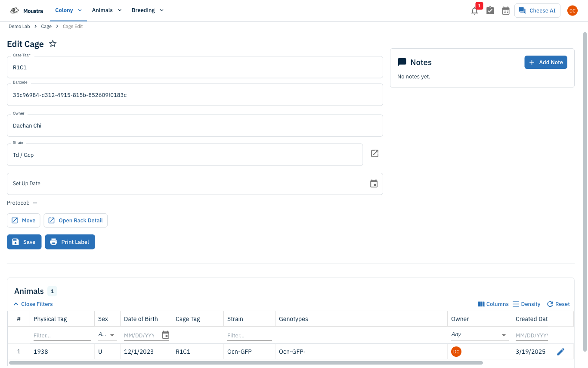The width and height of the screenshot is (588, 368).
Task: Open the Cheese AI chat
Action: click(537, 11)
